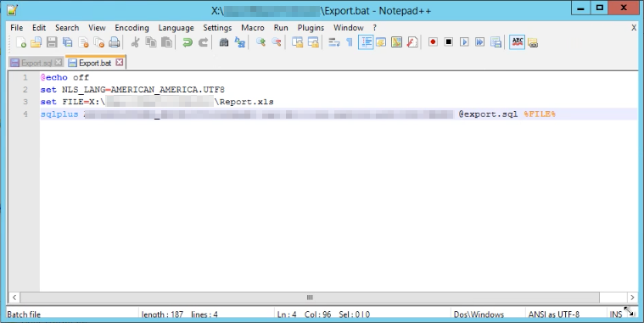Click 'Batch file' status bar label
Viewport: 644px width, 323px height.
[x=24, y=315]
